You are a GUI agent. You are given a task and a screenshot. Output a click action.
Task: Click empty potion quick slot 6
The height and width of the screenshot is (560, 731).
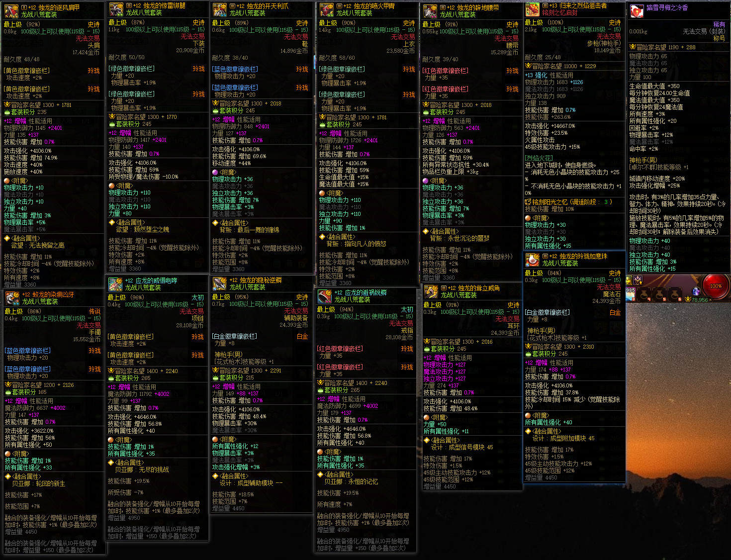click(x=675, y=294)
